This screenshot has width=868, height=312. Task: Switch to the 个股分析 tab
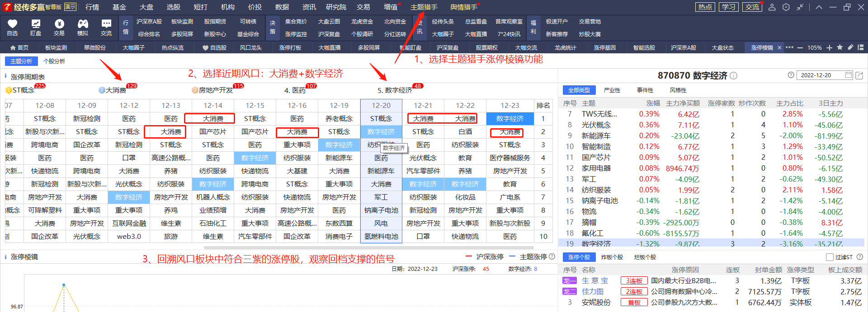[54, 61]
